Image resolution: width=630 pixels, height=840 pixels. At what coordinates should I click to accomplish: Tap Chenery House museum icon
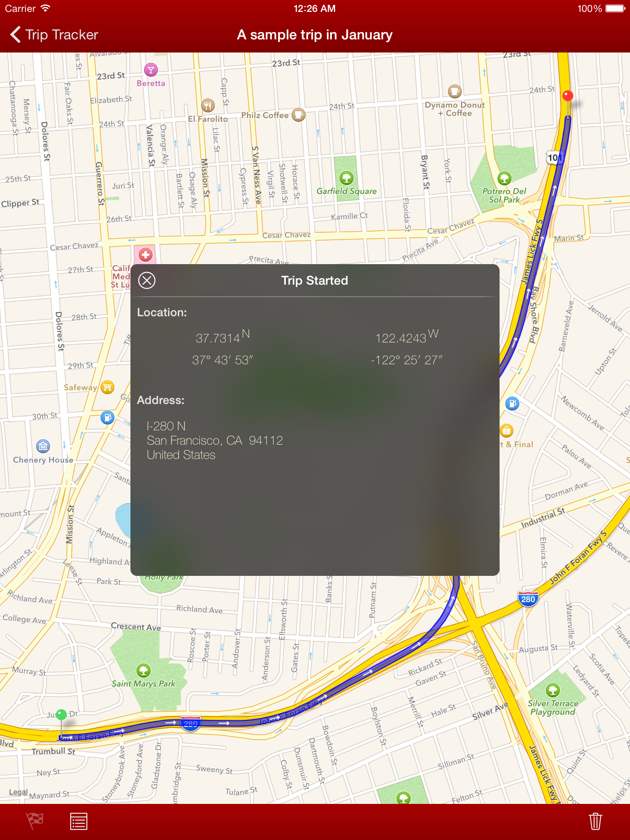(x=43, y=446)
